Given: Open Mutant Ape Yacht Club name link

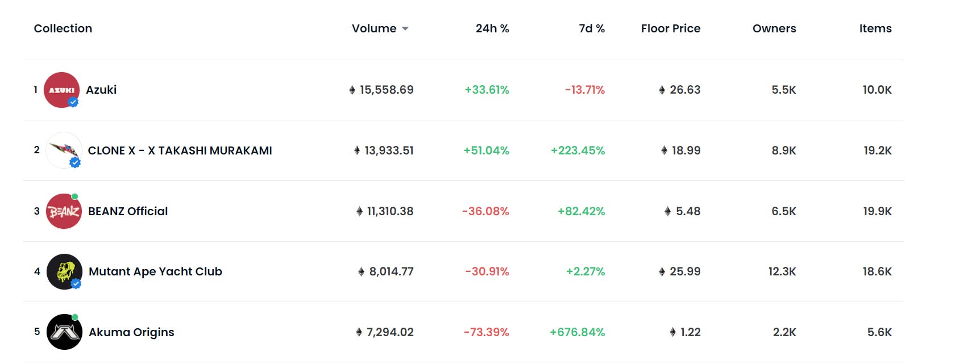Looking at the screenshot, I should (155, 271).
